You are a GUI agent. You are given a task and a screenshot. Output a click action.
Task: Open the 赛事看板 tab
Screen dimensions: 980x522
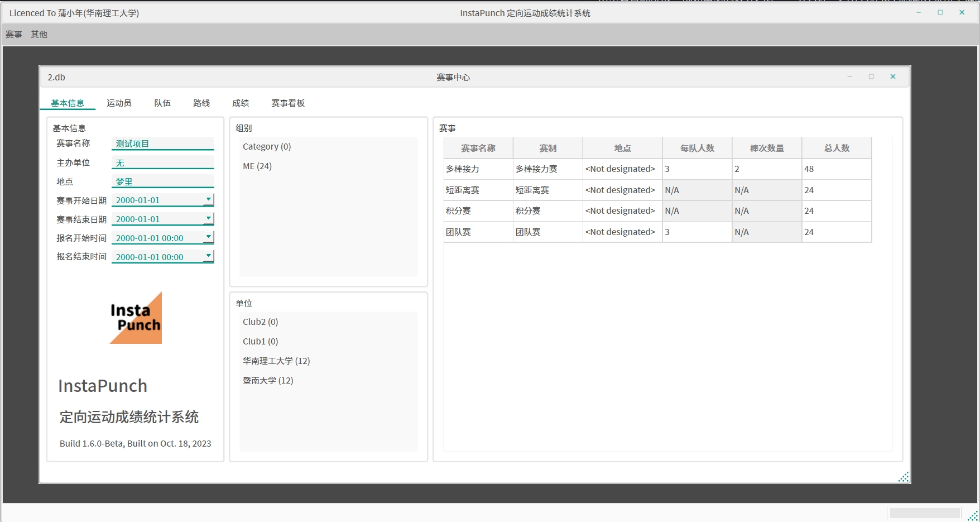[288, 103]
